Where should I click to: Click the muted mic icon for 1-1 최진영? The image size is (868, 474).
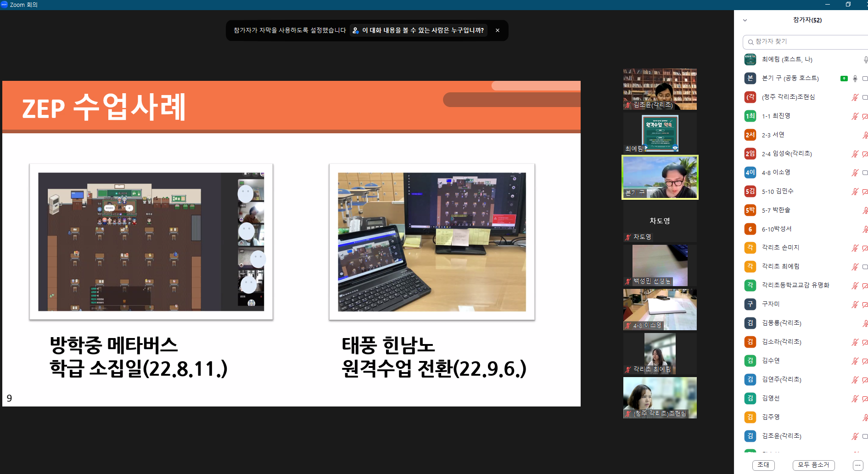click(x=855, y=116)
